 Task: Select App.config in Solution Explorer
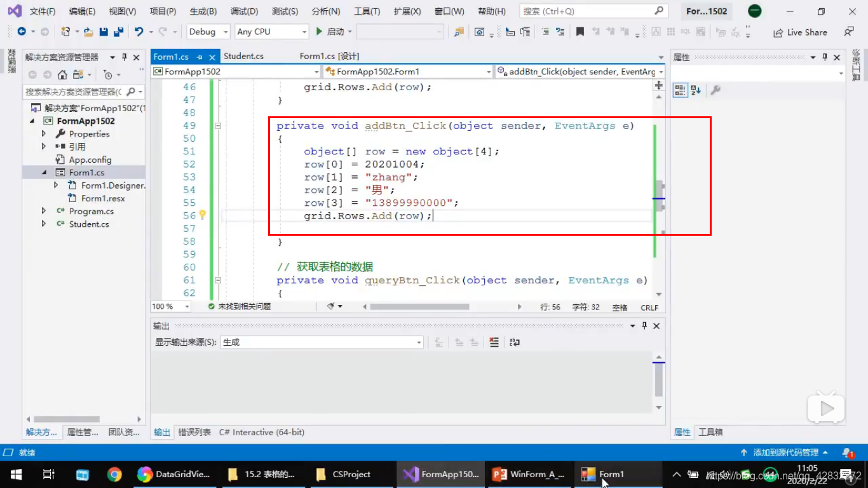(90, 160)
